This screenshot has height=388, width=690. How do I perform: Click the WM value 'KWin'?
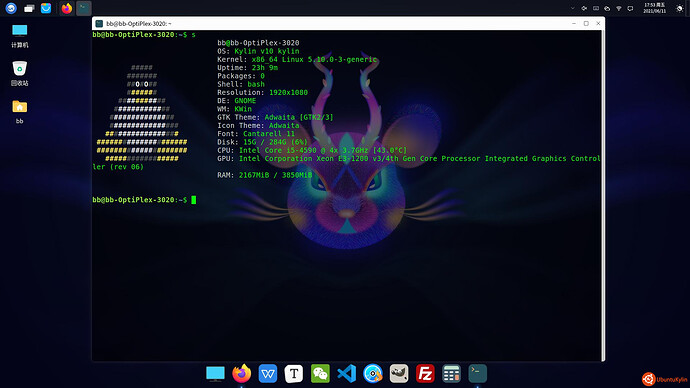[243, 109]
